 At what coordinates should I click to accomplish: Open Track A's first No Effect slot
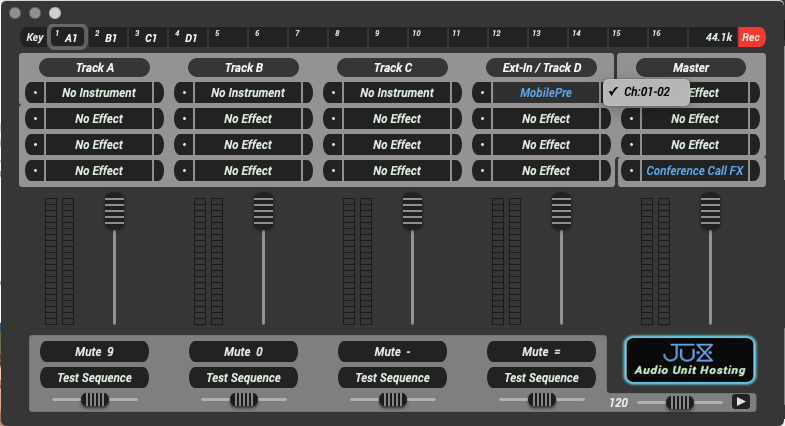click(x=99, y=119)
